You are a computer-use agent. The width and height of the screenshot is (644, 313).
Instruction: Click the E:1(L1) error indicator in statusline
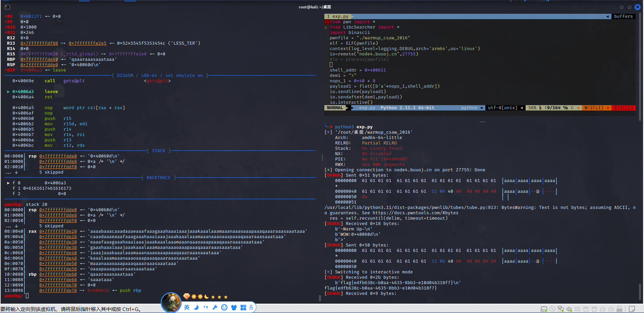click(x=623, y=108)
